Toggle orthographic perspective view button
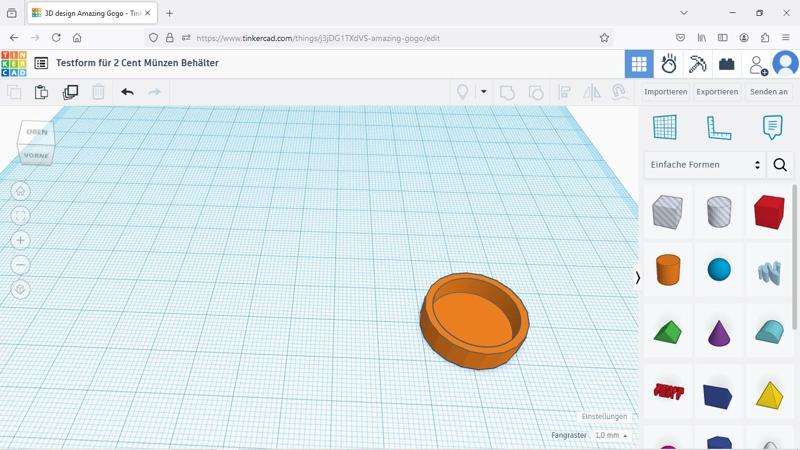This screenshot has width=800, height=450. click(20, 289)
